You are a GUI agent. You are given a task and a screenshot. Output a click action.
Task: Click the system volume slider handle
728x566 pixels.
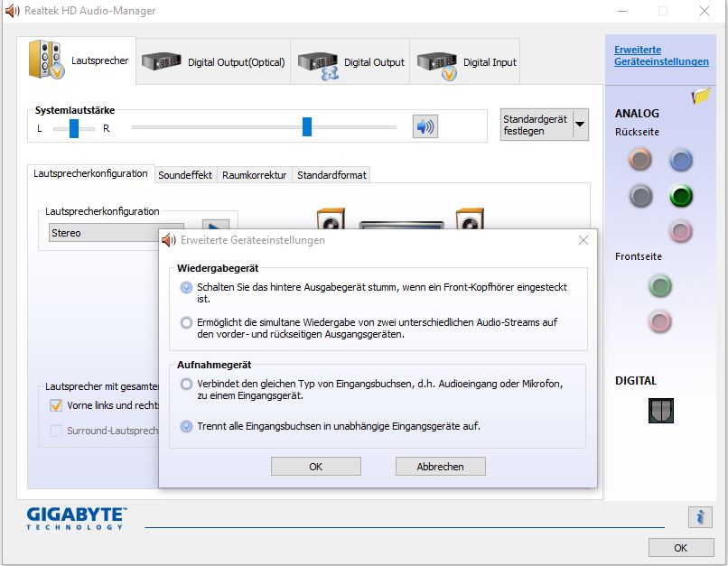pyautogui.click(x=307, y=126)
